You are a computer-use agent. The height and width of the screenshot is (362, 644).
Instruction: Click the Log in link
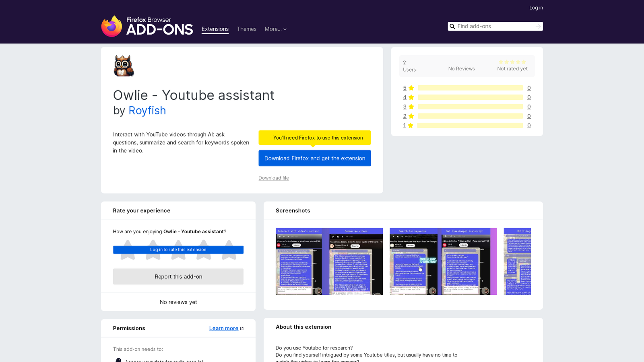(x=536, y=8)
